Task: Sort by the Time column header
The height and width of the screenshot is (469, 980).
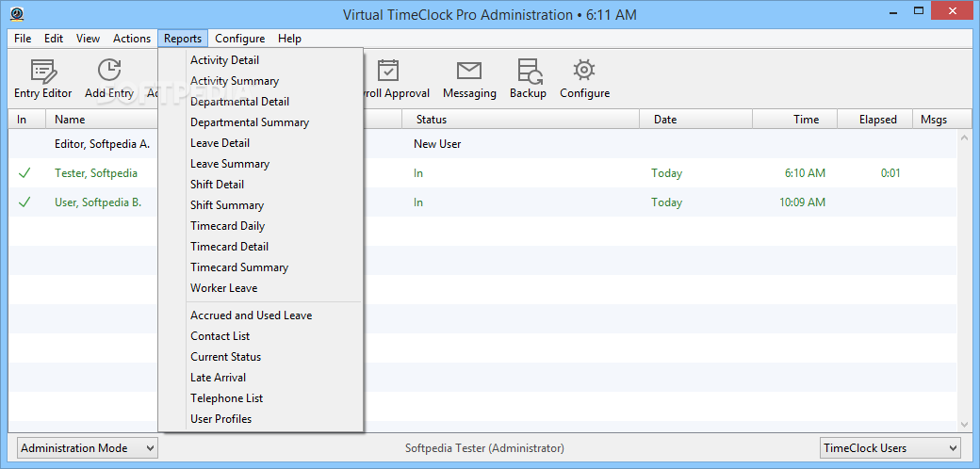Action: (x=795, y=120)
